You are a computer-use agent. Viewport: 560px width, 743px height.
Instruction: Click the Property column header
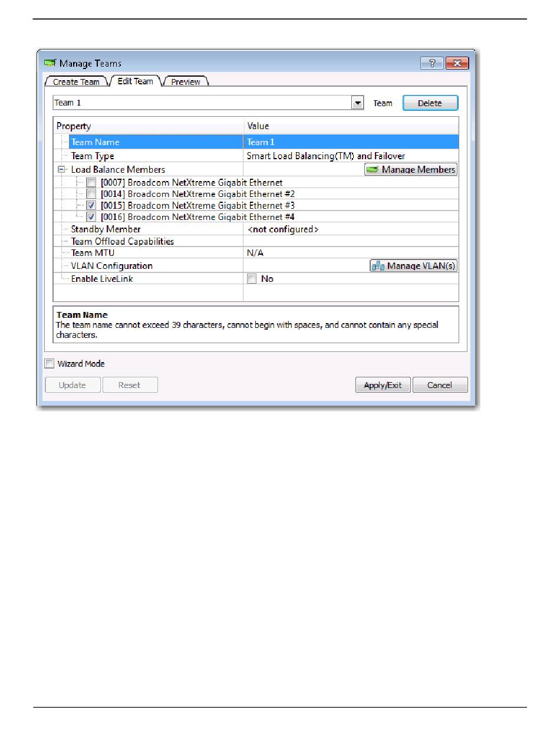[149, 126]
